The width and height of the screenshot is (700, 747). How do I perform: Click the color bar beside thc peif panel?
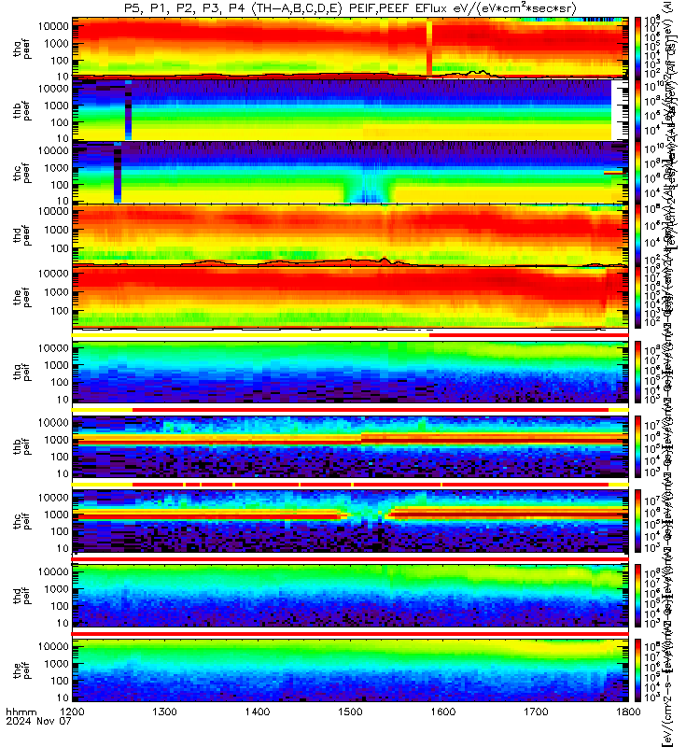click(637, 521)
